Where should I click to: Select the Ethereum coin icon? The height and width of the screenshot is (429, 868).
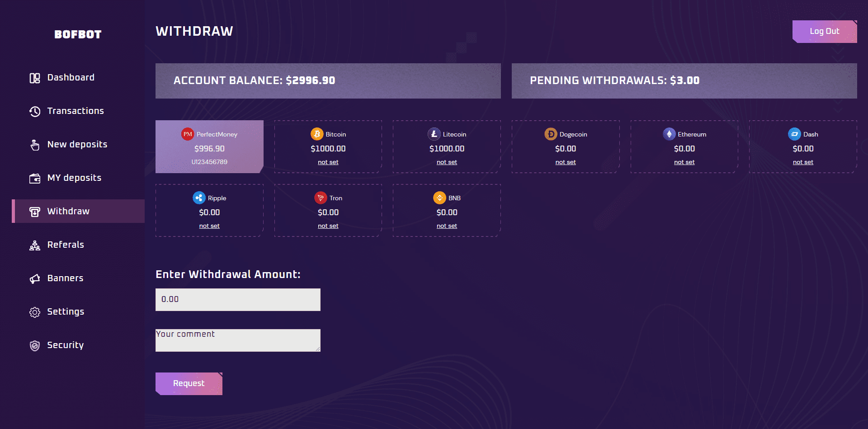coord(669,134)
